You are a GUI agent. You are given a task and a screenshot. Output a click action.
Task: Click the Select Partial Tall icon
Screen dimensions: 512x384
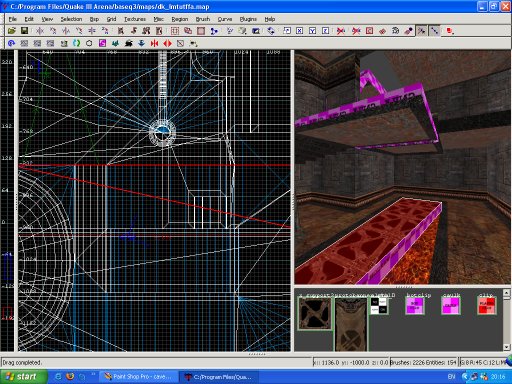pos(146,31)
